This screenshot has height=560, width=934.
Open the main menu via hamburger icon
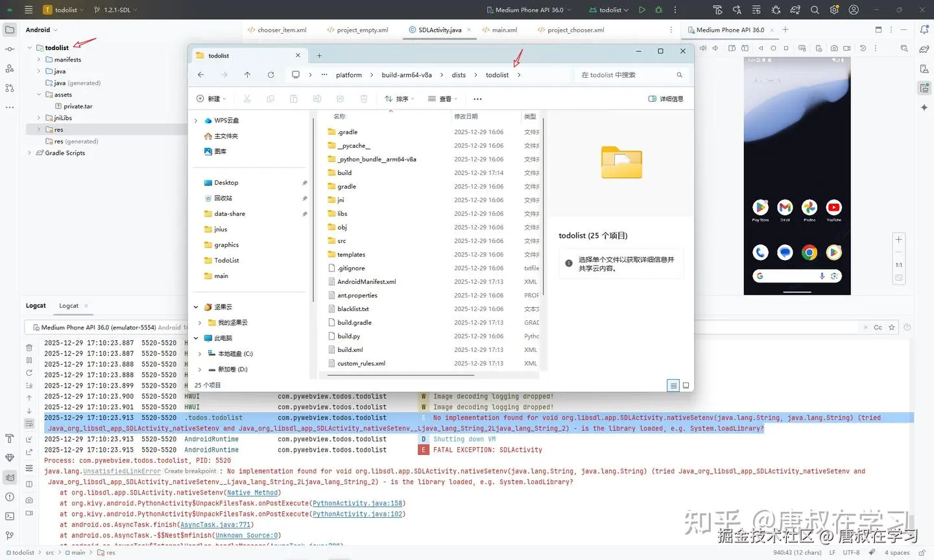29,10
